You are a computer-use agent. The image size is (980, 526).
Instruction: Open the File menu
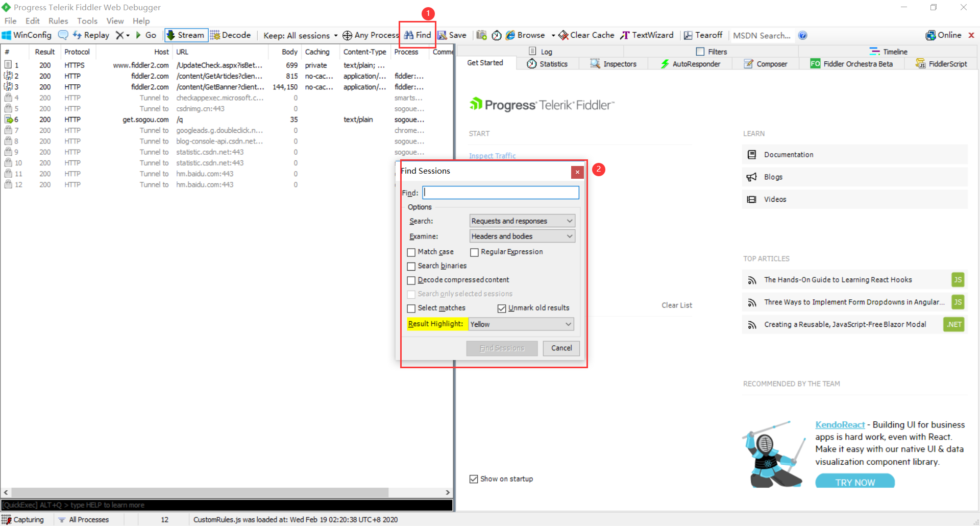[x=10, y=21]
